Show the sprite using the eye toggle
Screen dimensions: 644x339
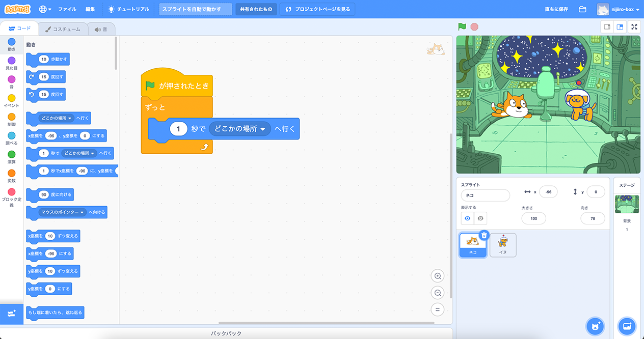(x=468, y=218)
